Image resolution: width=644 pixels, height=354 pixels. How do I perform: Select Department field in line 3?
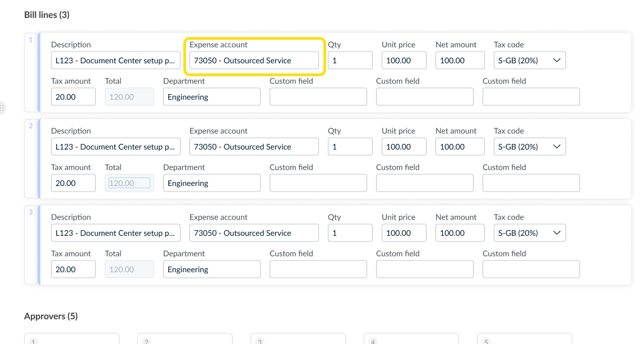click(x=211, y=269)
